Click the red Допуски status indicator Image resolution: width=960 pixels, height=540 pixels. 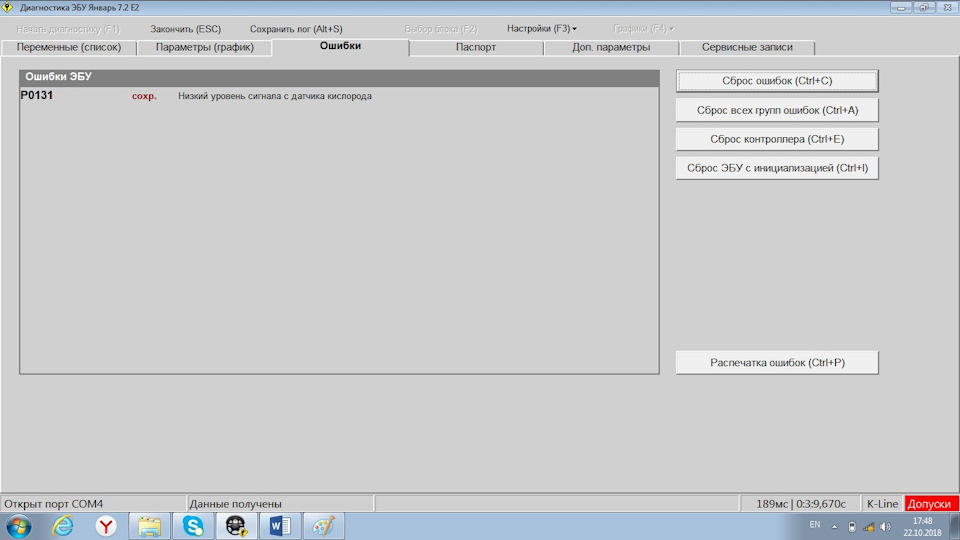tap(931, 504)
